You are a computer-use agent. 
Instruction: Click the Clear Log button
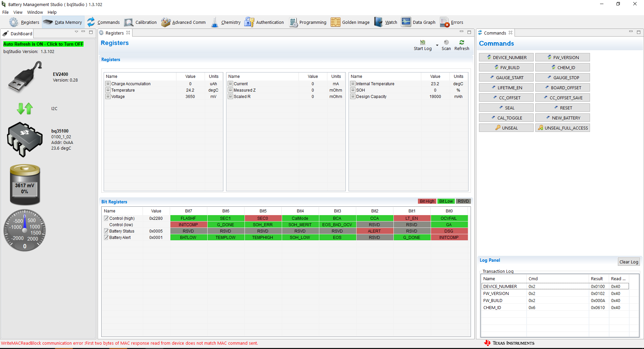point(629,262)
